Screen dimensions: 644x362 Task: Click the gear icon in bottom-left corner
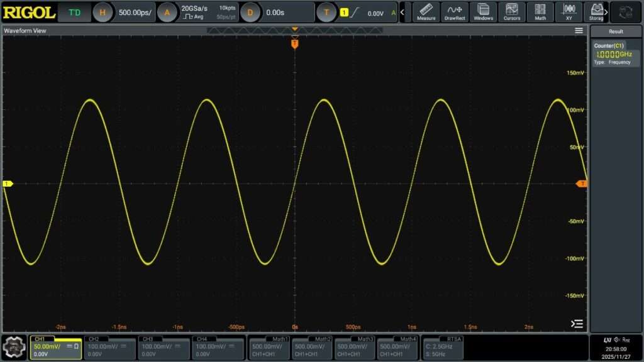13,348
